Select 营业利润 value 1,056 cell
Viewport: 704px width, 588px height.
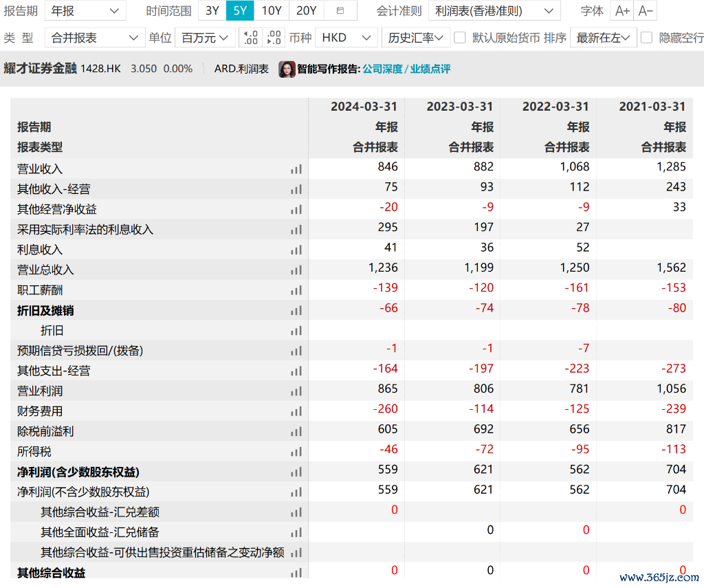click(672, 389)
